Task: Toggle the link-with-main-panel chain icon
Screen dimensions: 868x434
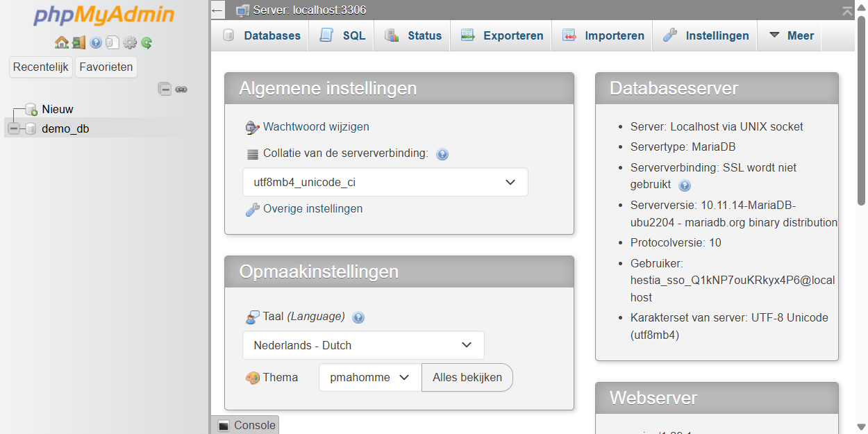Action: [x=181, y=89]
